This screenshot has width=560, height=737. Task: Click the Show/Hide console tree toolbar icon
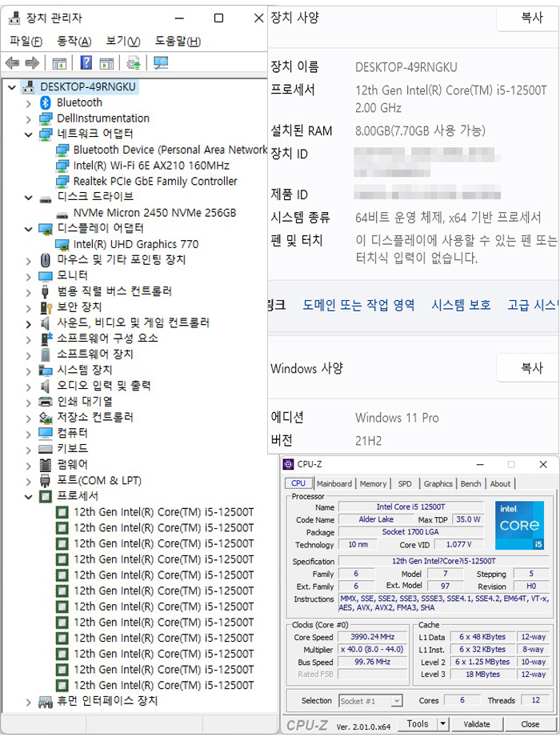[x=59, y=62]
